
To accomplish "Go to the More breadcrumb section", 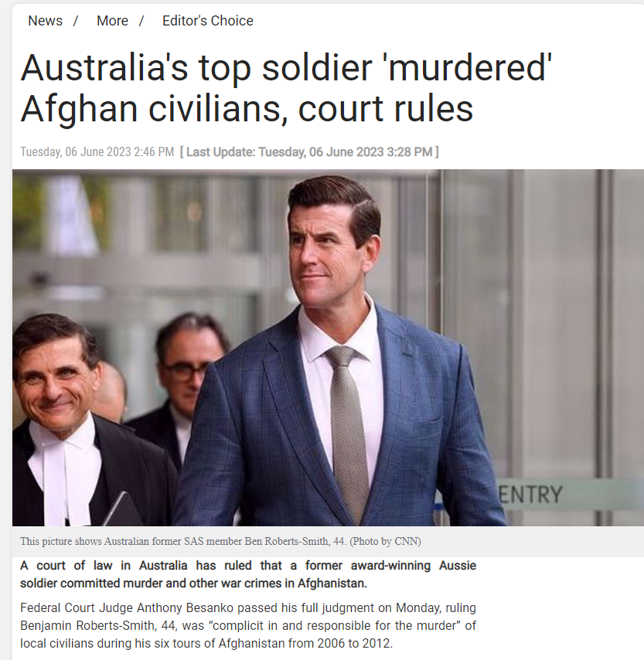I will coord(112,21).
